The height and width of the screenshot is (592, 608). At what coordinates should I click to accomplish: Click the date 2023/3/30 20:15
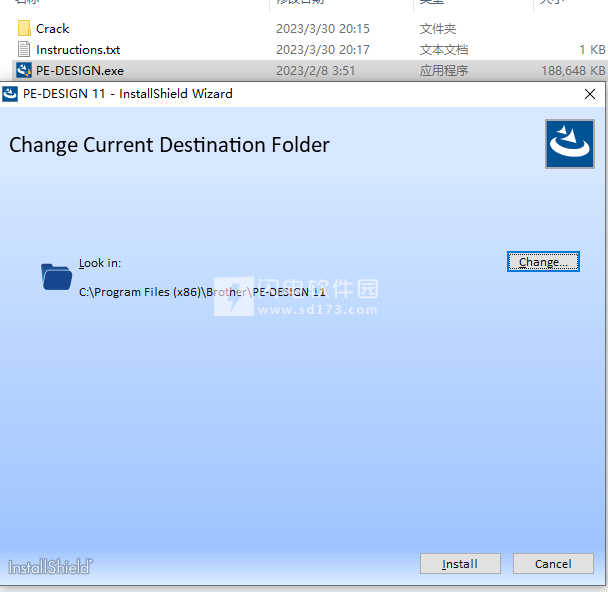tap(323, 29)
